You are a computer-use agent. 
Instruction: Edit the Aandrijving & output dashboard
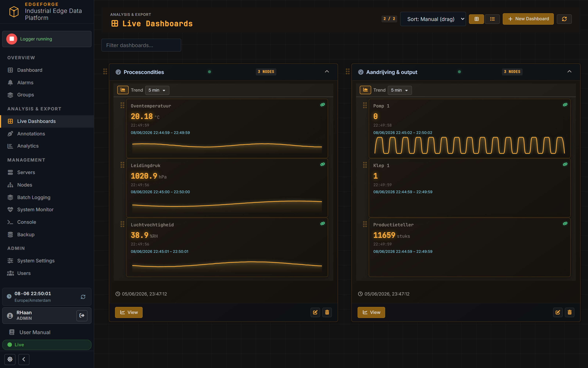(x=558, y=312)
